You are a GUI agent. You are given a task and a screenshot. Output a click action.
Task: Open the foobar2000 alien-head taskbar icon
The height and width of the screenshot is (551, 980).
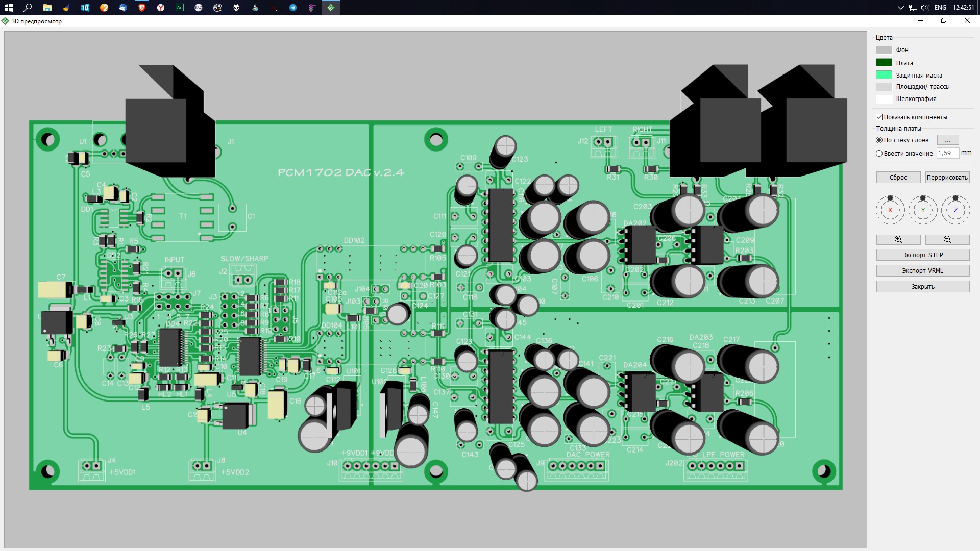point(236,8)
